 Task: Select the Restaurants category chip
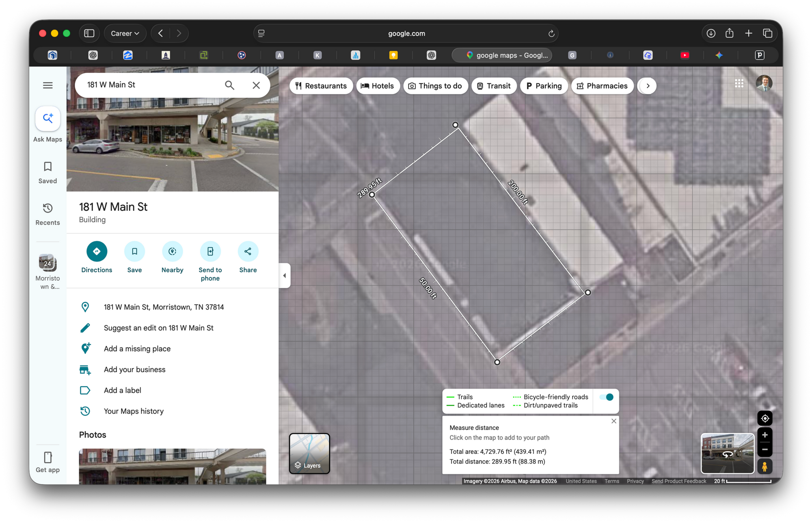pyautogui.click(x=321, y=86)
